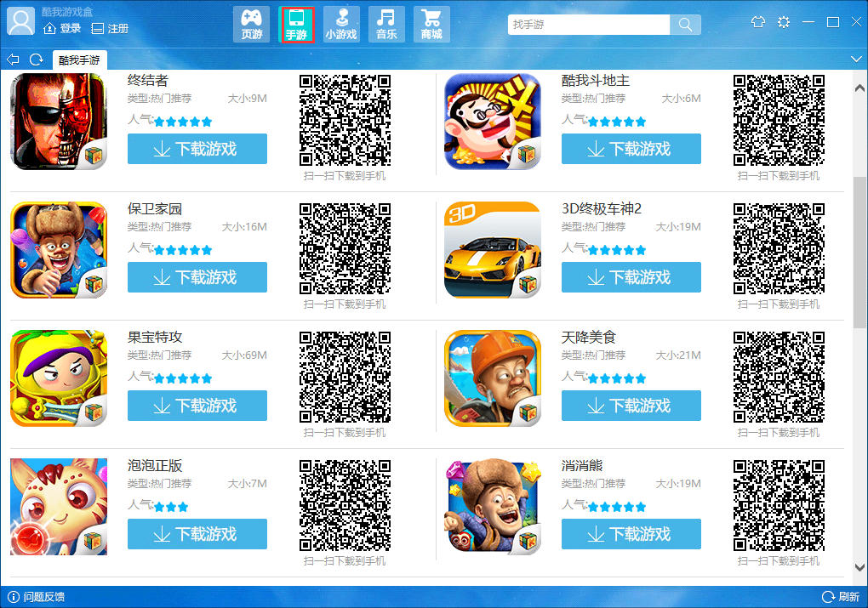Click the QR code for 酷我斗地主
868x608 pixels.
[x=779, y=121]
